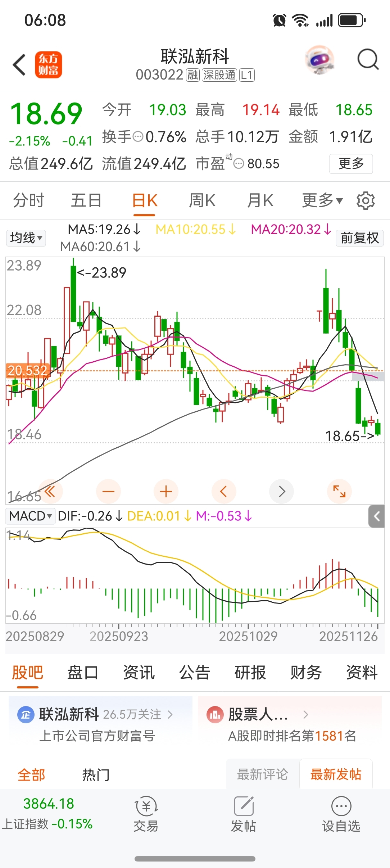Open the Eastmoney orange logo

49,65
